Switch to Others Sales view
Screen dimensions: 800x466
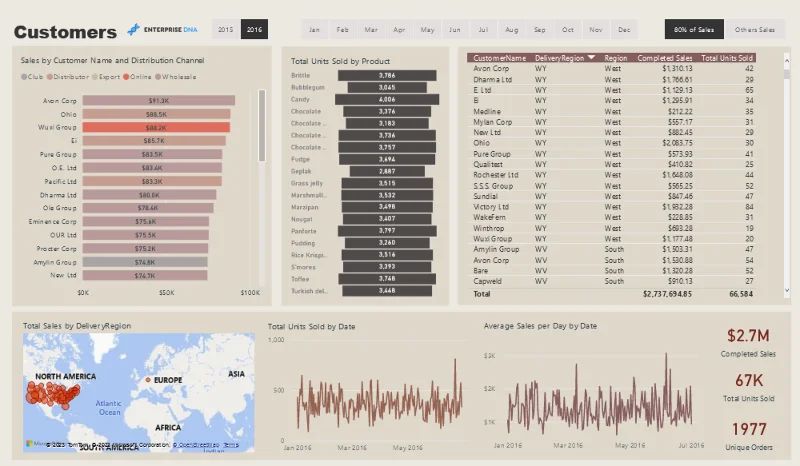[x=755, y=30]
